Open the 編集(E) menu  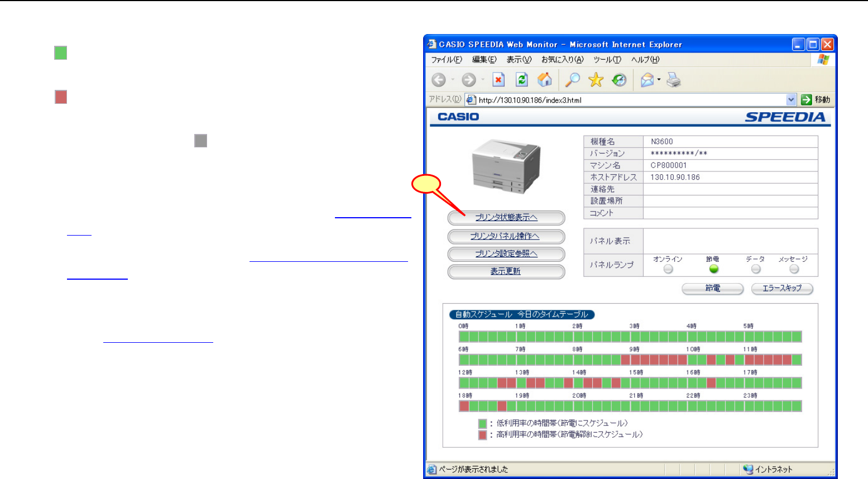484,60
